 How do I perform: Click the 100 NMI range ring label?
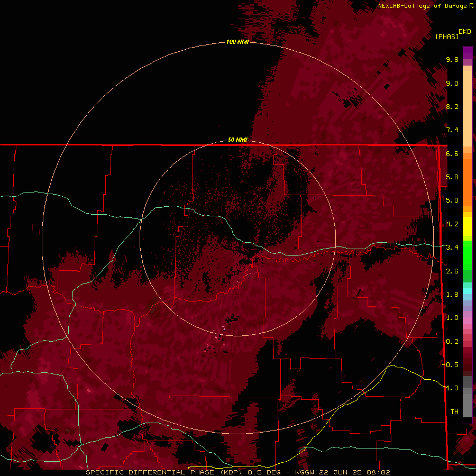click(237, 42)
